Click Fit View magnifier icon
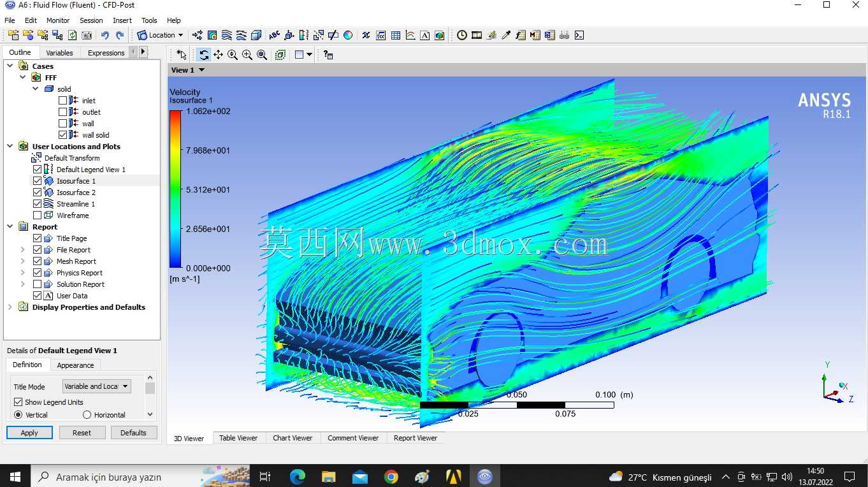The height and width of the screenshot is (487, 868). point(262,55)
